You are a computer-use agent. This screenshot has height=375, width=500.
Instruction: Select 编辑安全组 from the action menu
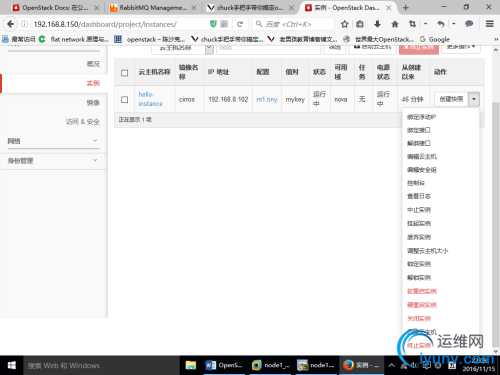point(422,170)
